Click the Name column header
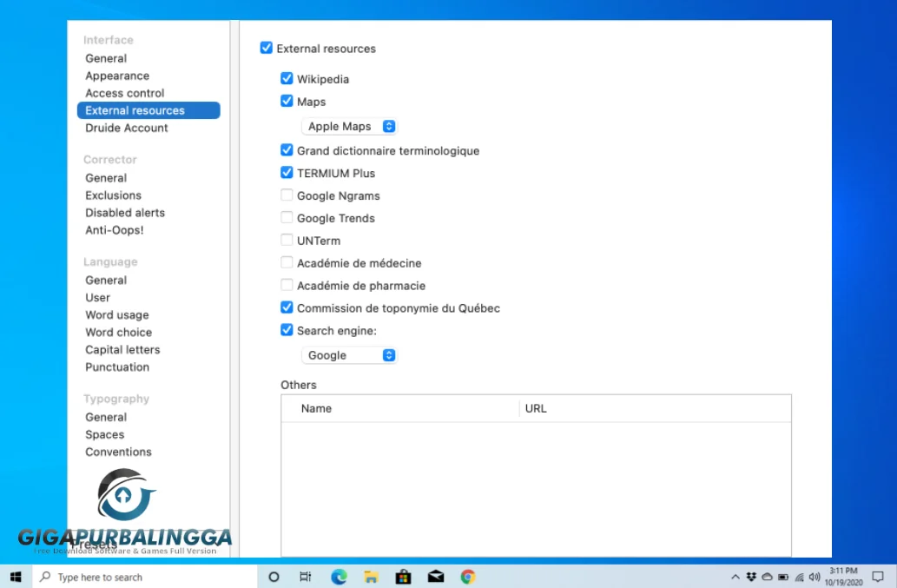The height and width of the screenshot is (588, 897). 400,408
